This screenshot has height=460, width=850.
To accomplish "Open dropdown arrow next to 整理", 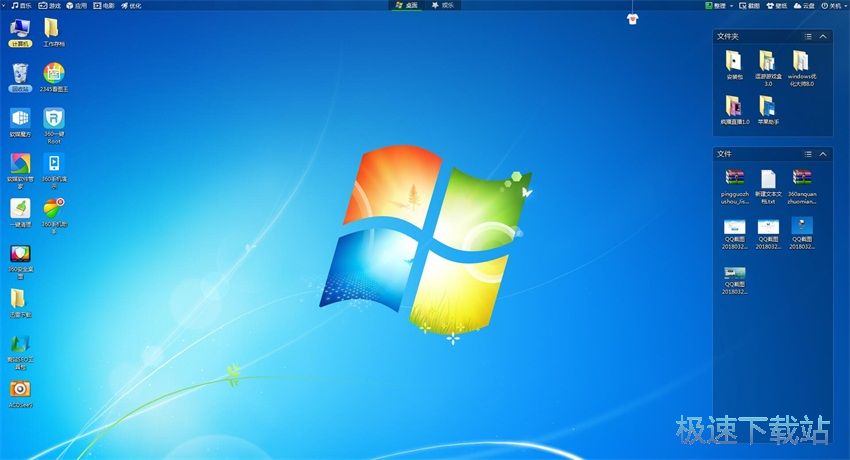I will click(731, 5).
